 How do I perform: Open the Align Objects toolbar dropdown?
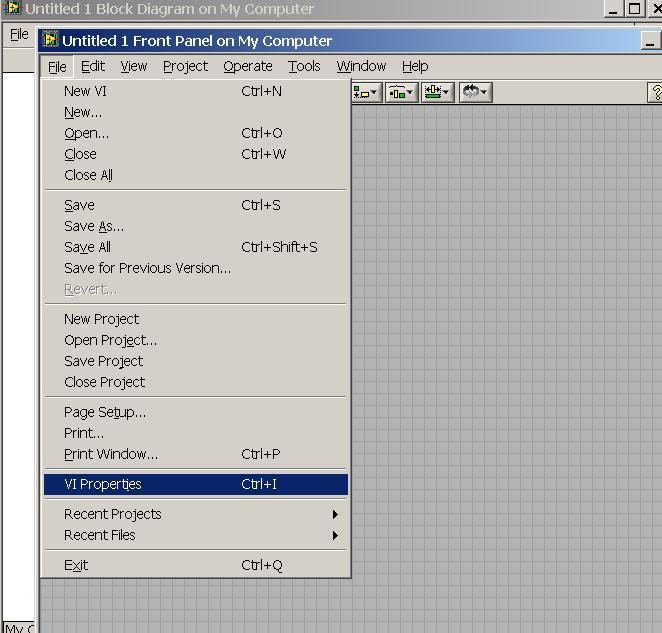coord(366,92)
